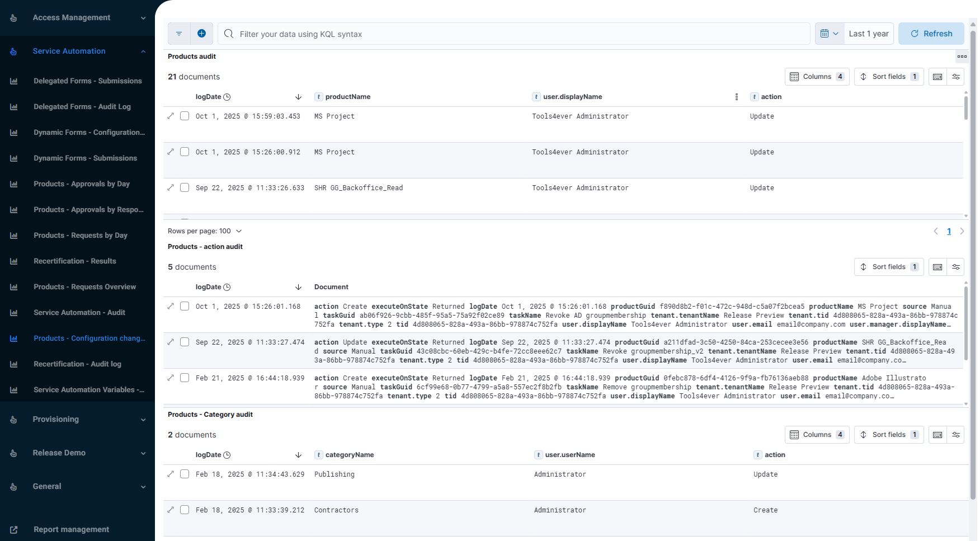The image size is (980, 541).
Task: Check the Publishing category row checkbox
Action: (x=185, y=474)
